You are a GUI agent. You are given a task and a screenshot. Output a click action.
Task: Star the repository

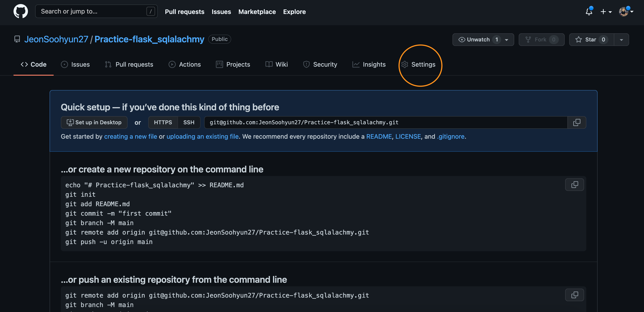point(591,40)
